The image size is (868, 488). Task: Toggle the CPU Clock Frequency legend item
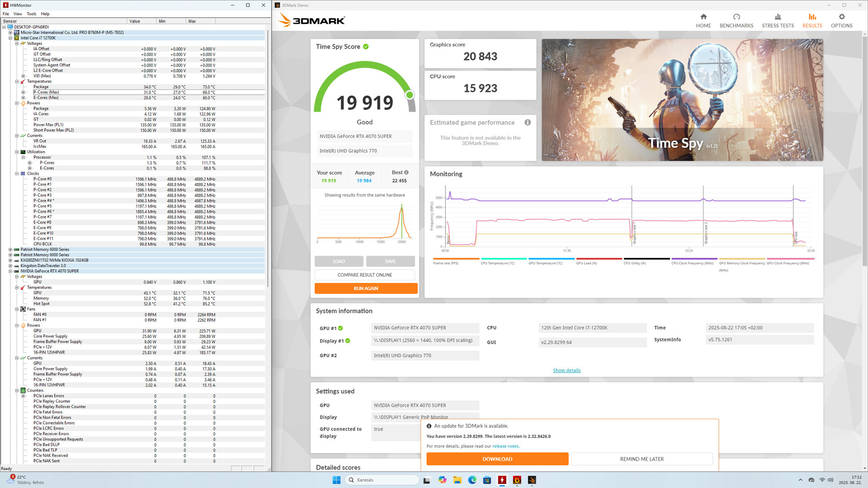tap(694, 259)
